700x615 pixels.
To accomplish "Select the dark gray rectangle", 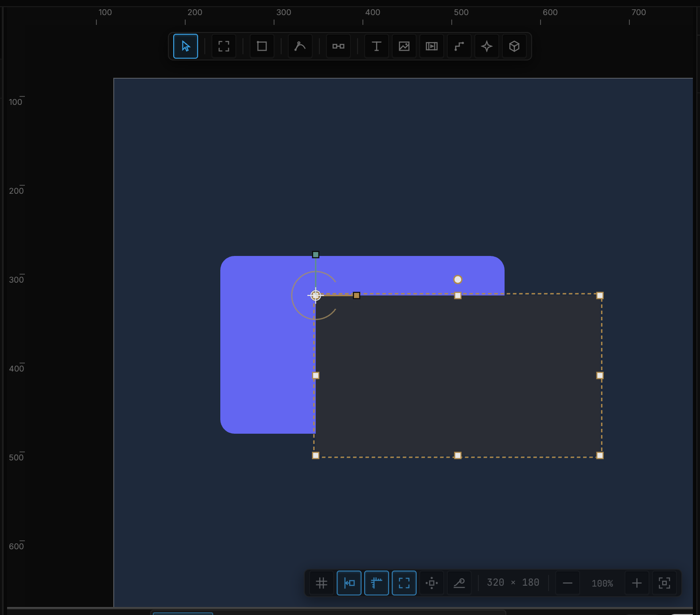I will 458,375.
